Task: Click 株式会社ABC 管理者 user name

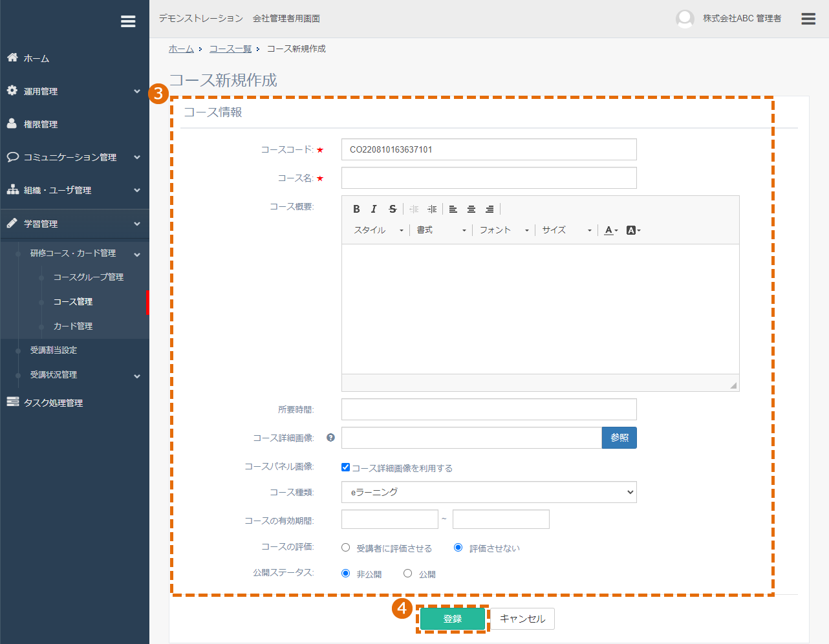Action: coord(742,18)
